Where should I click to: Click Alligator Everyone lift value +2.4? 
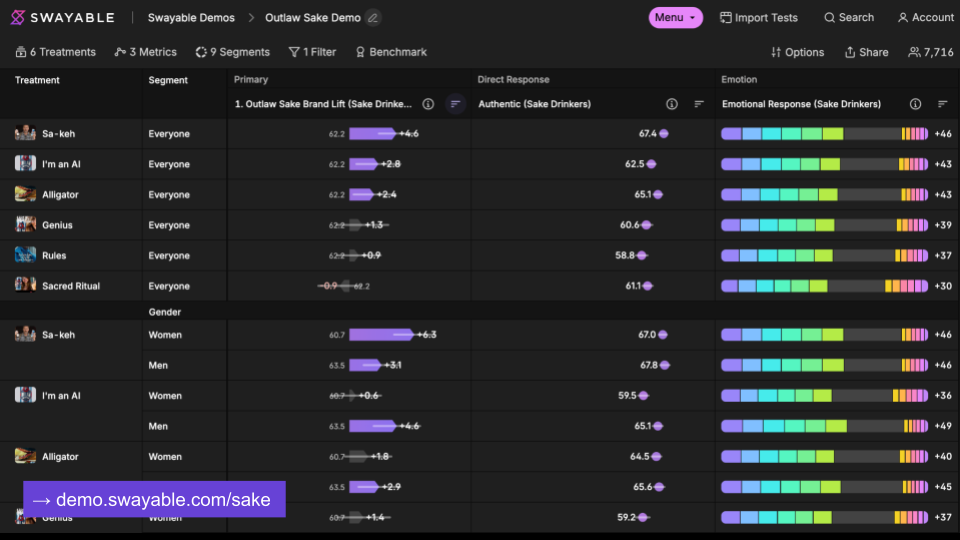386,195
